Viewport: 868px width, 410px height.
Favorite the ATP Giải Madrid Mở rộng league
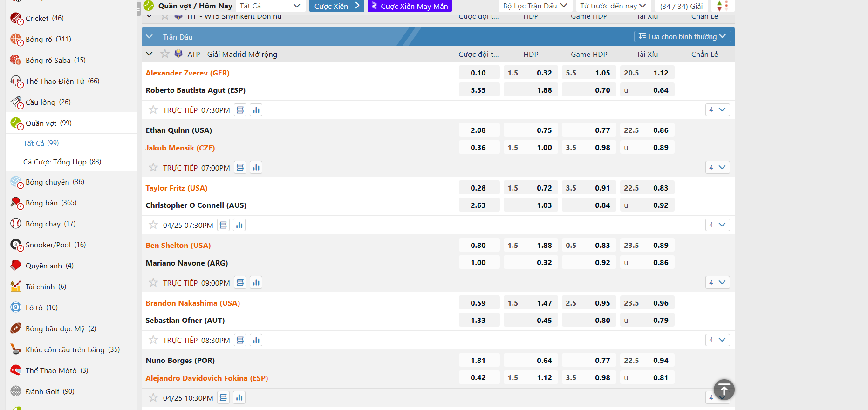165,54
